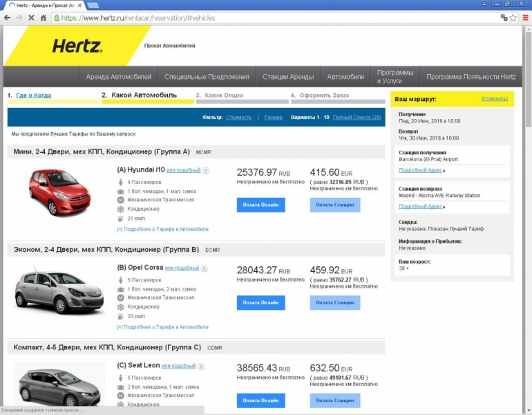Viewport: 532px width, 415px height.
Task: Click fuel consumption icon for Hyundai i10
Action: coord(120,219)
